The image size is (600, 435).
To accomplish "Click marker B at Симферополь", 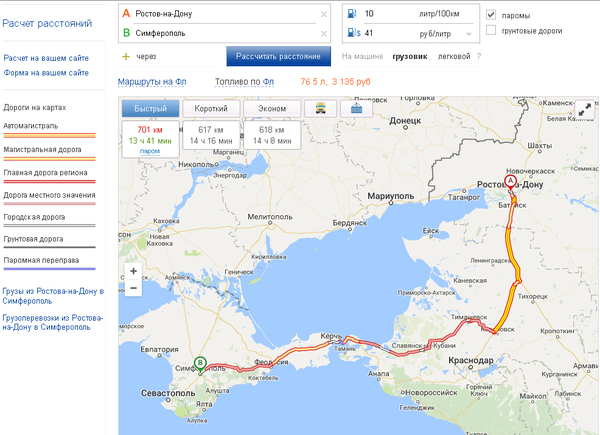I will pyautogui.click(x=200, y=364).
